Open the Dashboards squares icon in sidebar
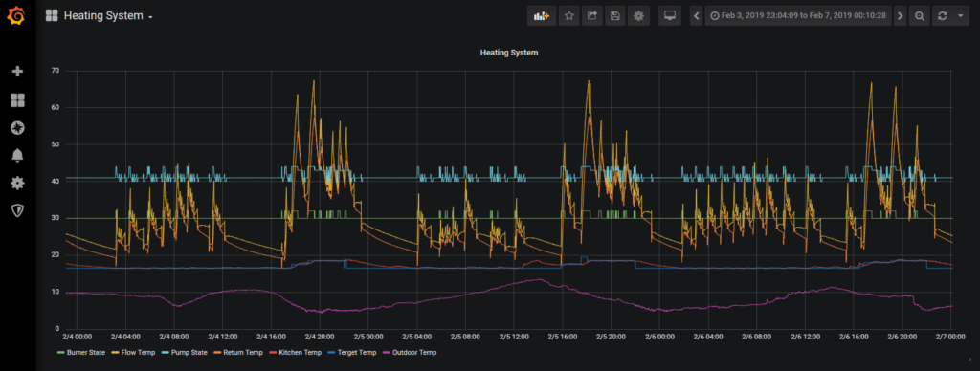This screenshot has width=980, height=371. point(17,100)
